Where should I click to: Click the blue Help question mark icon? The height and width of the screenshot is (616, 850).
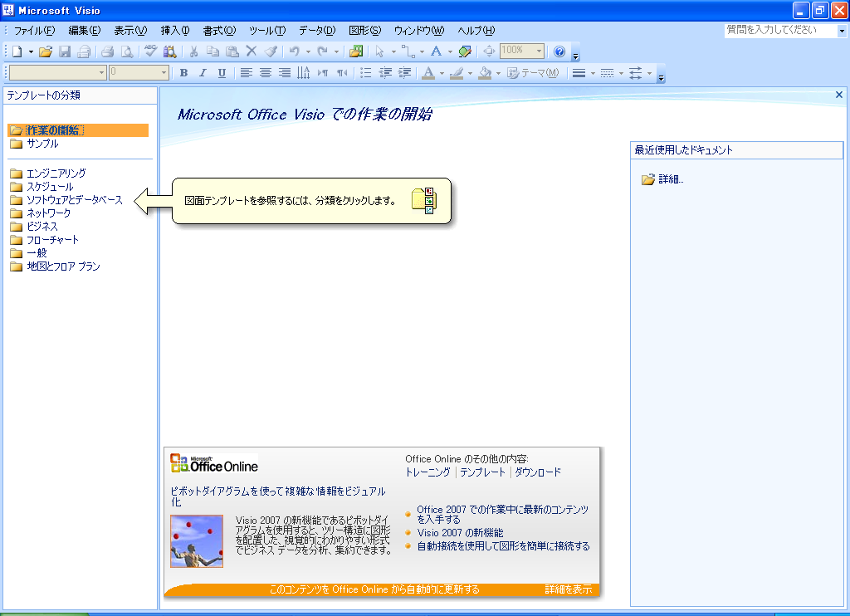coord(559,51)
